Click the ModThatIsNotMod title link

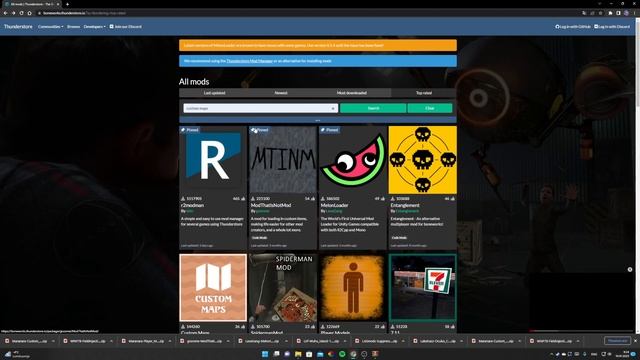pos(271,205)
